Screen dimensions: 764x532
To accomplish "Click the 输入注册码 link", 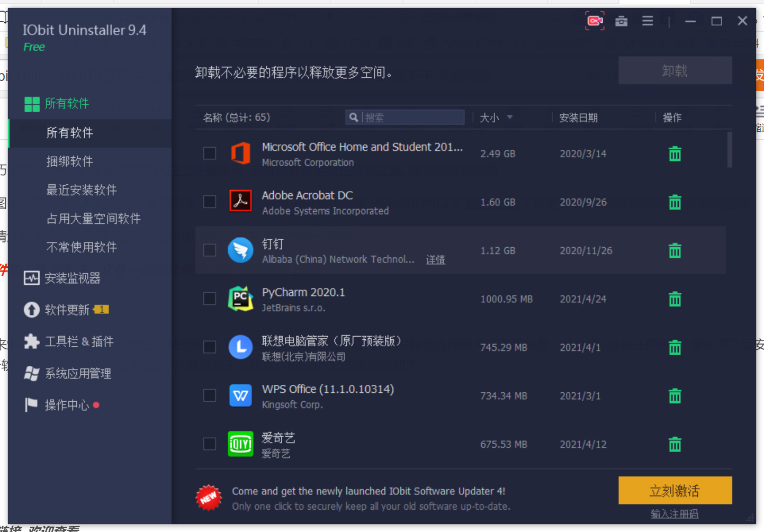I will click(675, 514).
